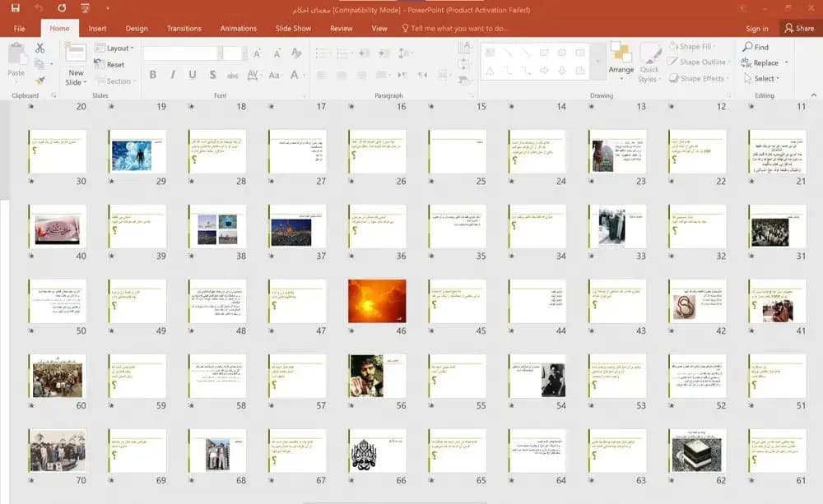Viewport: 823px width, 504px height.
Task: Increase the font size with the larger A icon
Action: [257, 53]
